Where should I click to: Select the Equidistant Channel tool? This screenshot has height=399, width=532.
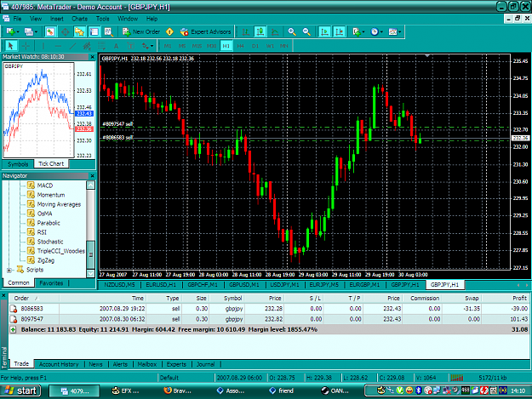(x=87, y=46)
